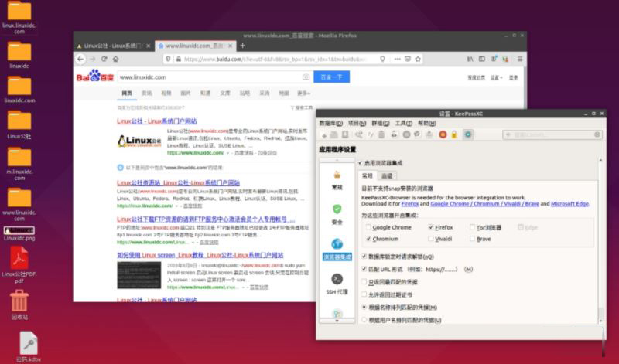Open Google Chrome / Chromium / Vivaldi / Brave link

click(x=485, y=204)
